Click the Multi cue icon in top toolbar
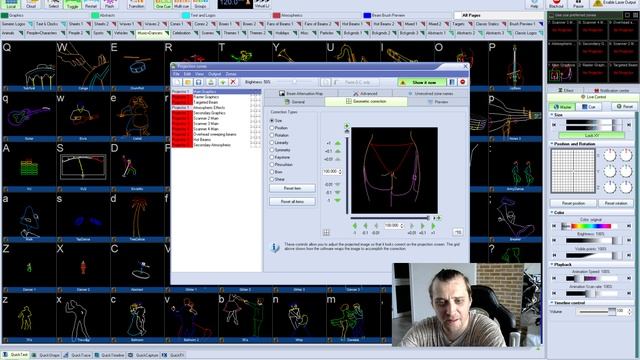This screenshot has height=360, width=640. (181, 4)
